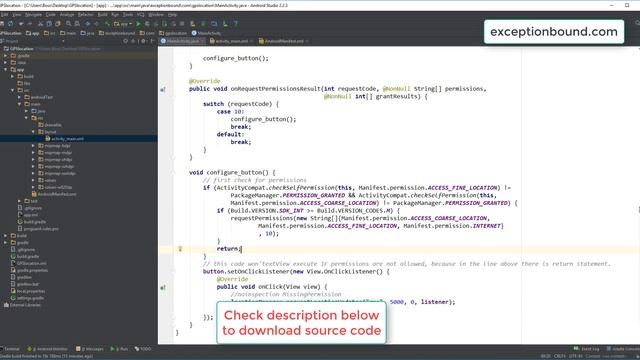Select proguard-rules.pro file

click(x=41, y=229)
